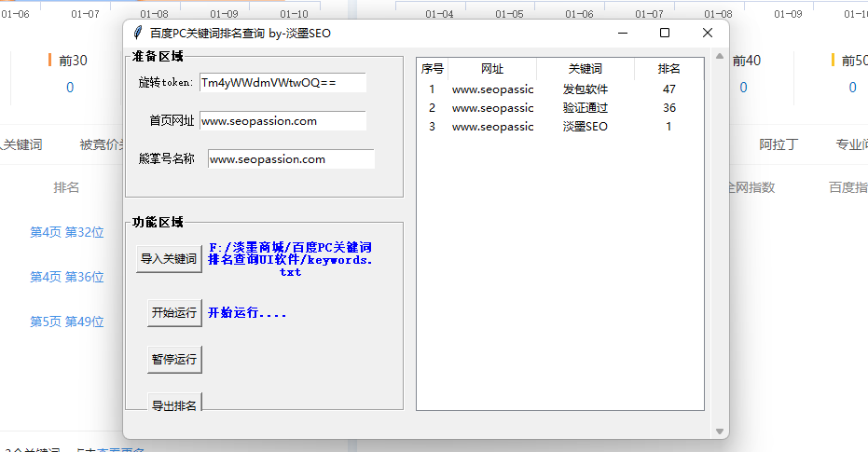This screenshot has height=452, width=868.
Task: Click the 网址 column header
Action: [x=492, y=69]
